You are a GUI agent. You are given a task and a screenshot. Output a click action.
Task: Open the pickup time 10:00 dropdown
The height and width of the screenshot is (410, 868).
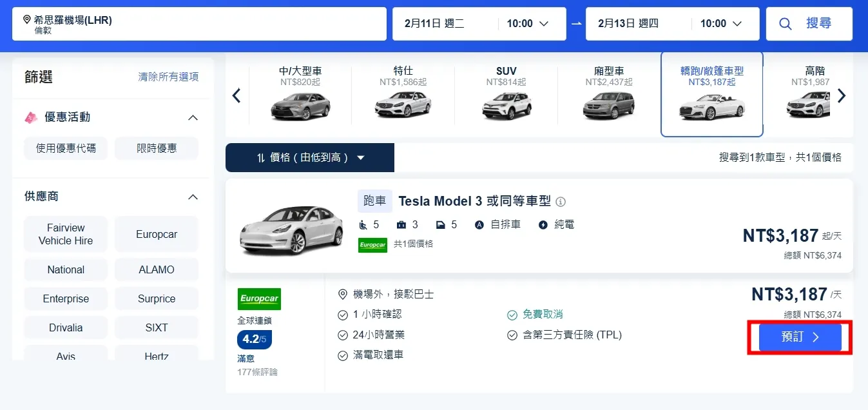coord(527,24)
